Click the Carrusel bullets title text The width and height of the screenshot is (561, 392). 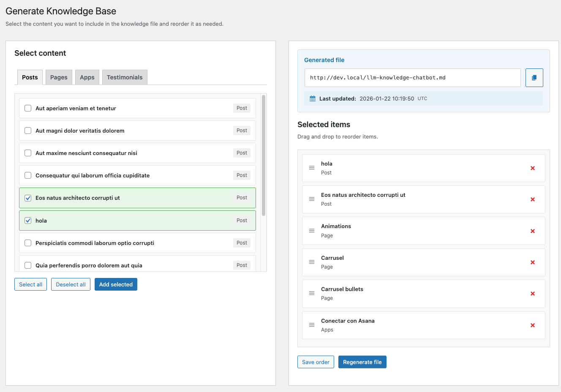pos(342,289)
